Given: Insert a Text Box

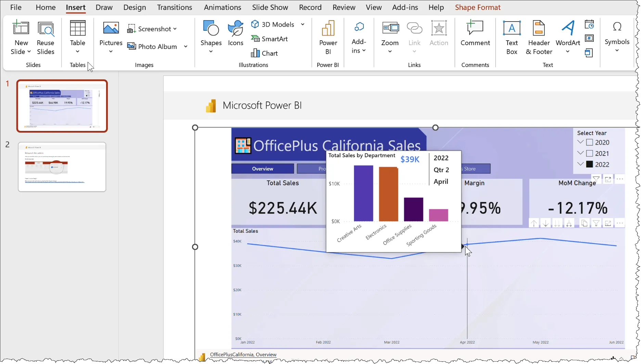Looking at the screenshot, I should pos(512,37).
